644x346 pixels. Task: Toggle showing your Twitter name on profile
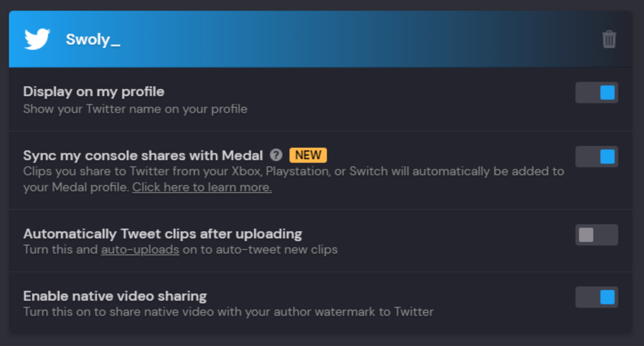pos(596,92)
